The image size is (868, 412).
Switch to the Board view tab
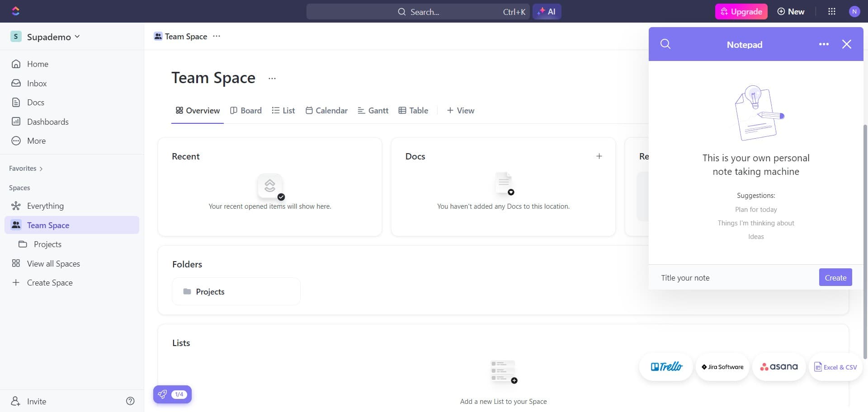246,111
